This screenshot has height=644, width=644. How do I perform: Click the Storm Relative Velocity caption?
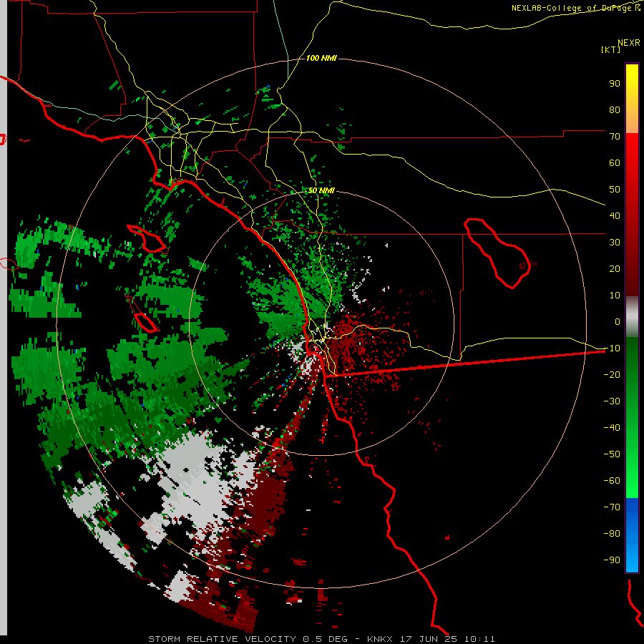(321, 639)
